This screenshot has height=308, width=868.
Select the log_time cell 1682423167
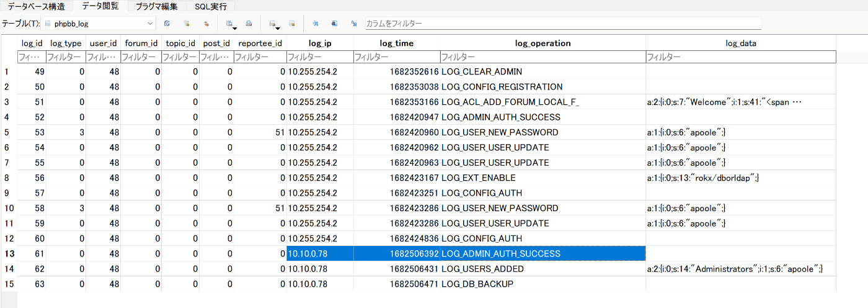coord(397,178)
